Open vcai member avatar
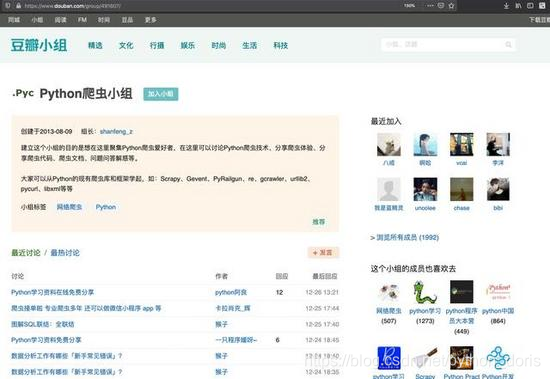Viewport: 550px width, 379px height. click(x=462, y=144)
